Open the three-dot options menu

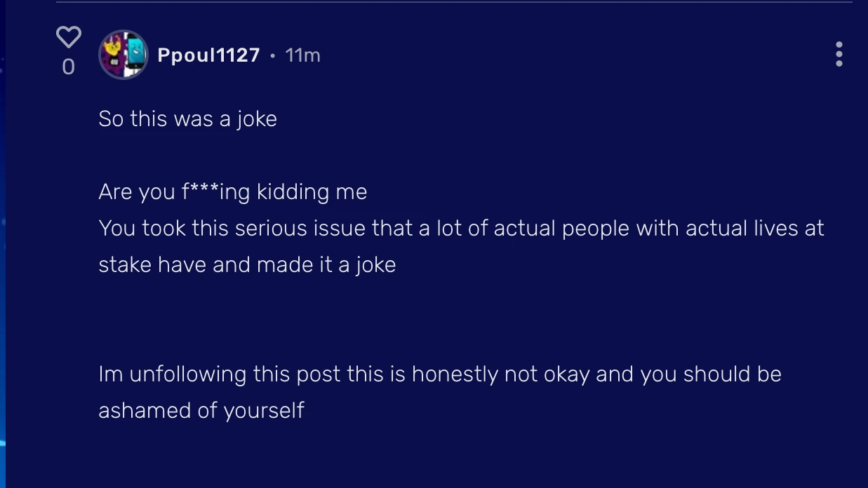click(839, 54)
